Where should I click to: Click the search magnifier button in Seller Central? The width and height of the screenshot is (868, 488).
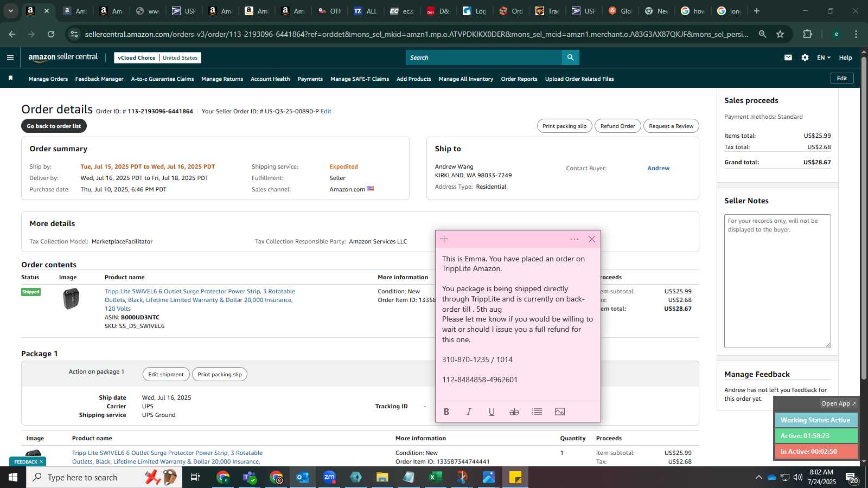tap(570, 57)
